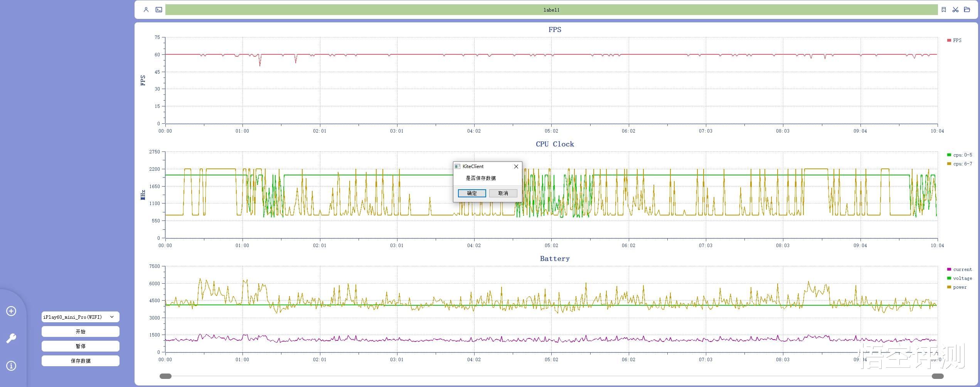Click the KiteClient dialog window icon

[458, 167]
